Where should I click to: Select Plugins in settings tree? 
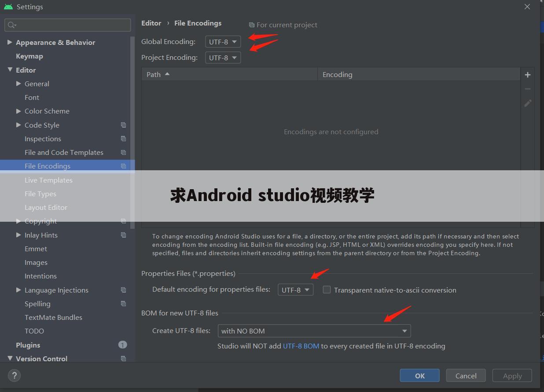click(x=28, y=345)
